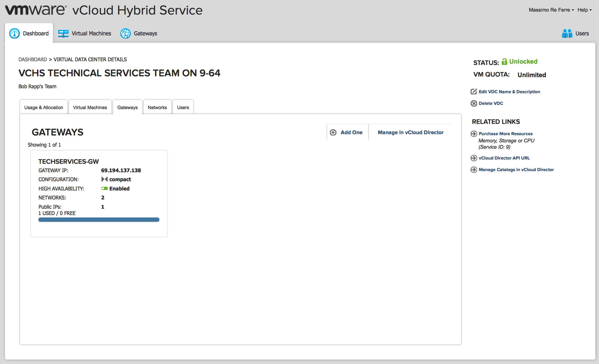The width and height of the screenshot is (599, 364).
Task: Open the Dashboard main tab
Action: [29, 34]
